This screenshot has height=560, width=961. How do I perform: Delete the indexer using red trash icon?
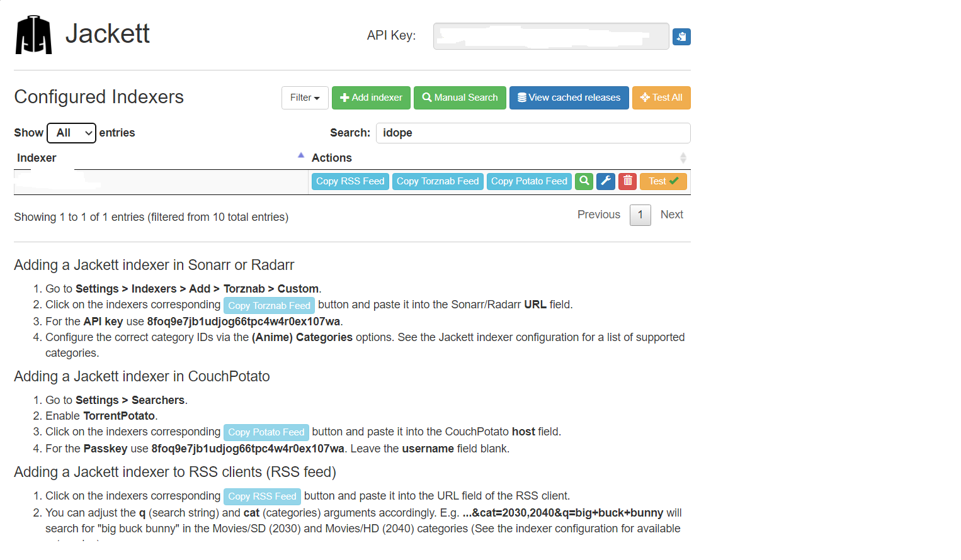tap(627, 181)
